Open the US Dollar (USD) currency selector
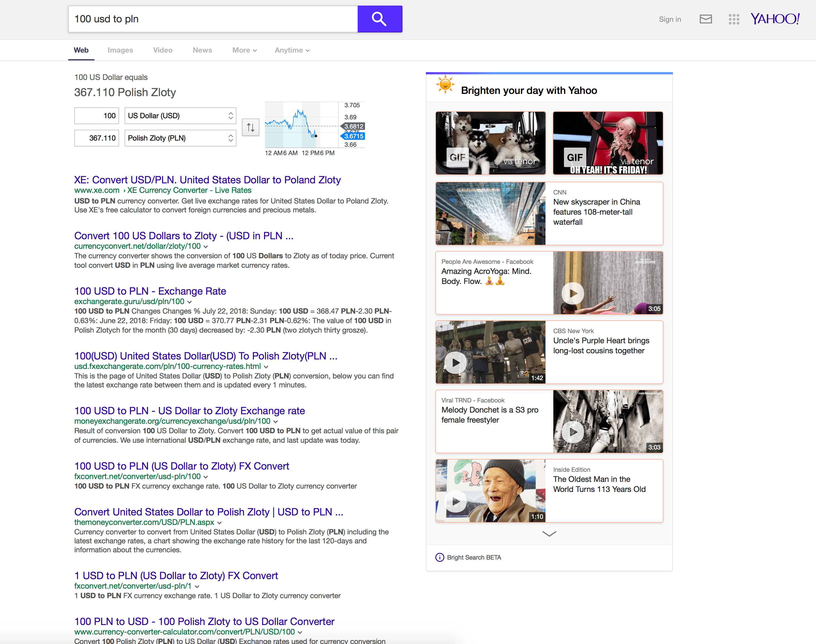Viewport: 816px width, 644px height. point(180,116)
